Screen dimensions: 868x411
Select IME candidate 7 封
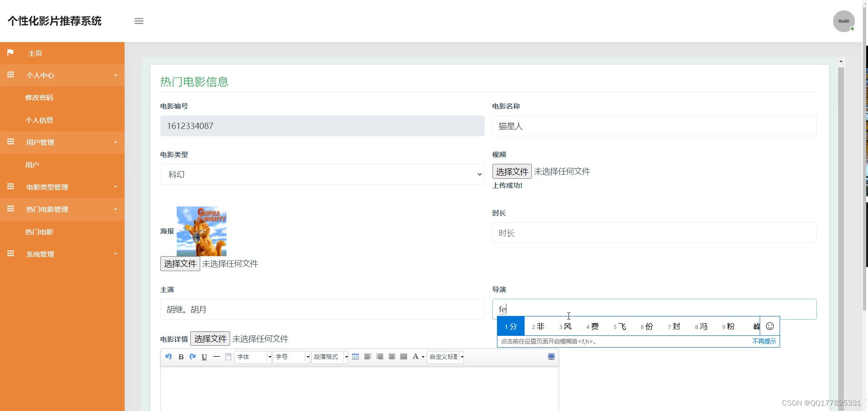click(674, 326)
